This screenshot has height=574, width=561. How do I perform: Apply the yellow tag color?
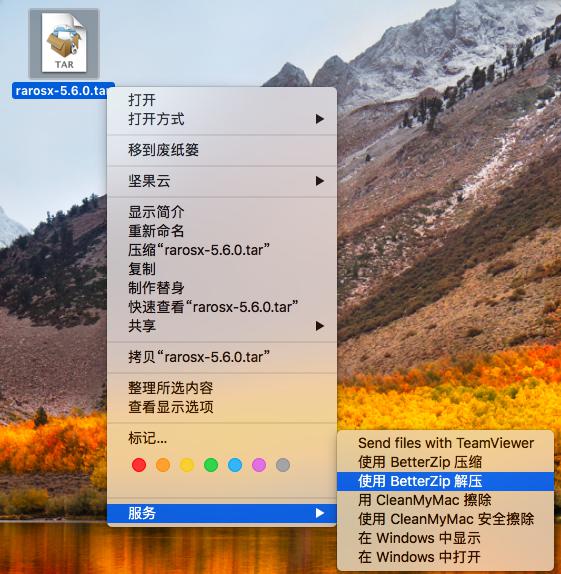[187, 465]
